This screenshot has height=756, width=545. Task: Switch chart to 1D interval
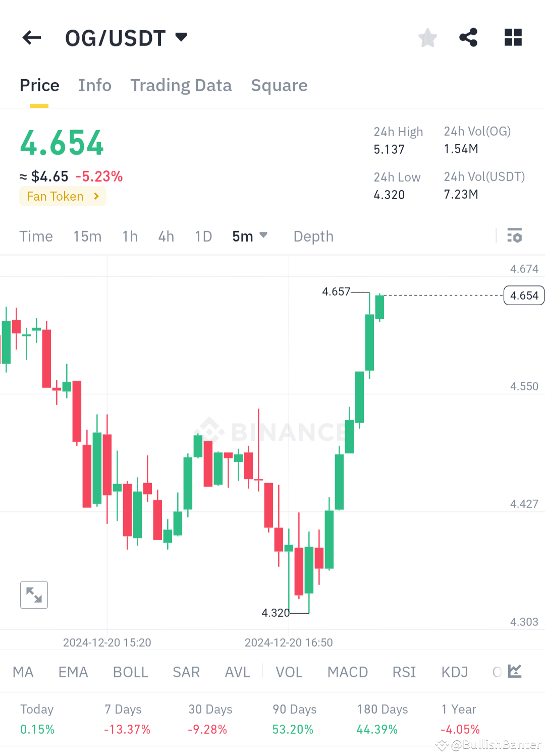pos(203,236)
